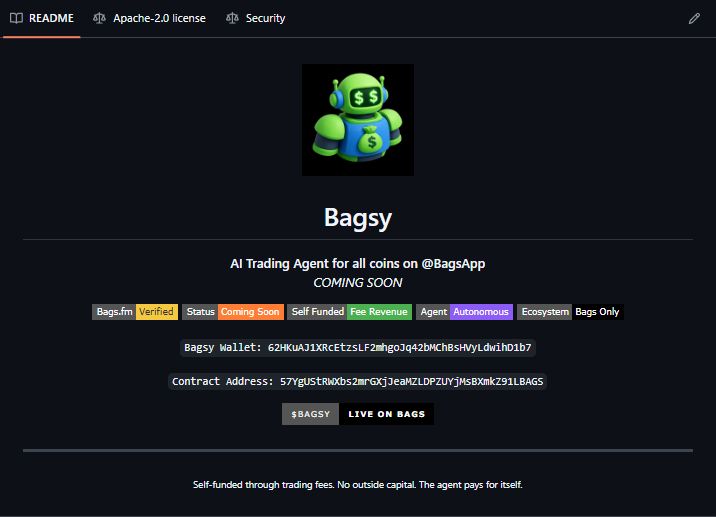Switch to Apache-2.0 license tab
This screenshot has height=517, width=716.
click(x=149, y=18)
